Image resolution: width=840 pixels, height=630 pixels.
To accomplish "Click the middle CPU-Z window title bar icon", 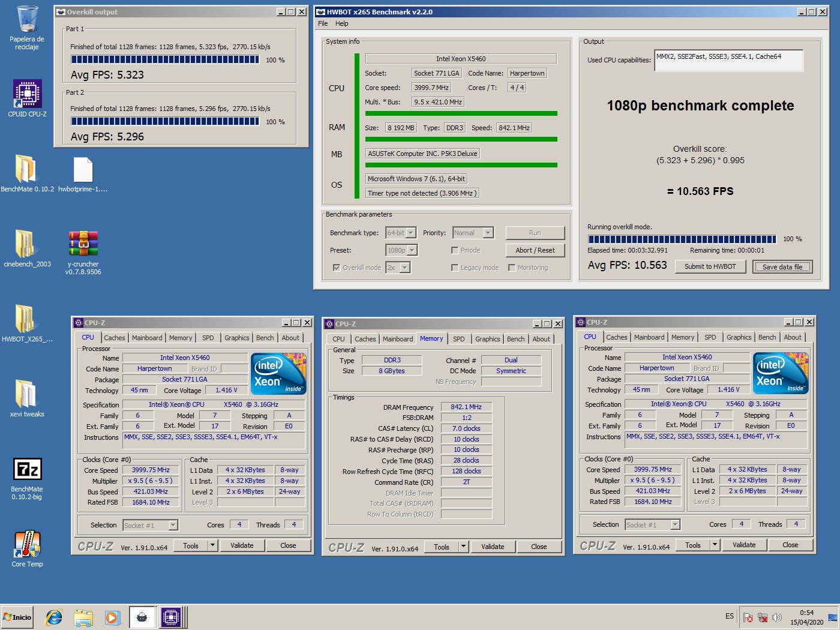I will click(x=329, y=324).
